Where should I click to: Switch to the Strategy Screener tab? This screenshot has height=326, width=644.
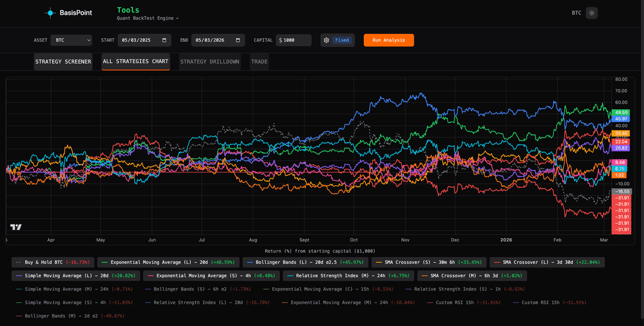coord(63,61)
